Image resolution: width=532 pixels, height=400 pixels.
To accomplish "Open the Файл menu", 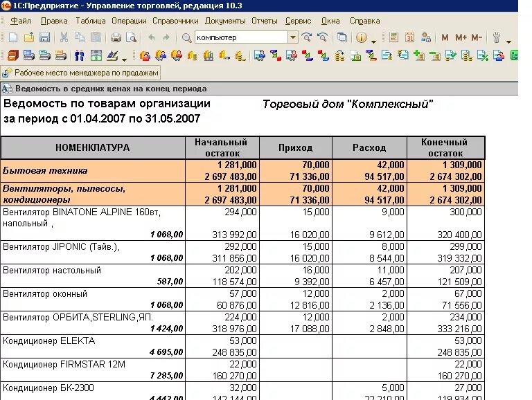I will pos(21,21).
